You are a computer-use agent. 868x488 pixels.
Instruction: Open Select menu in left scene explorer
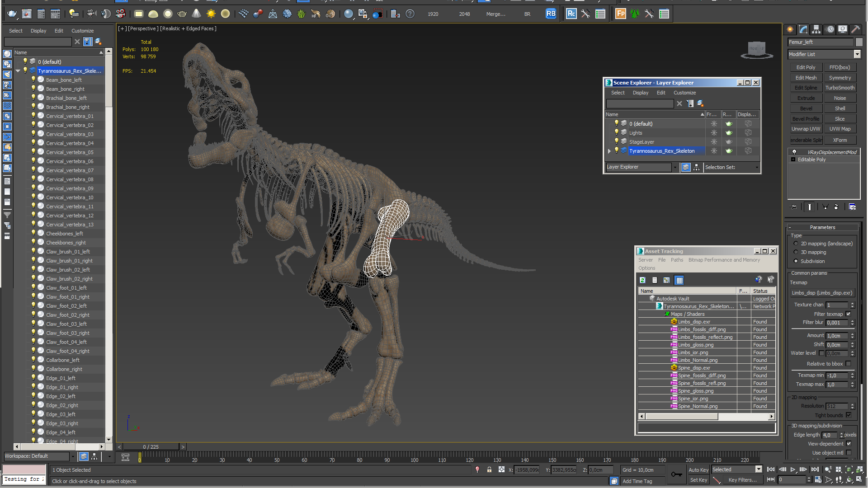tap(16, 31)
